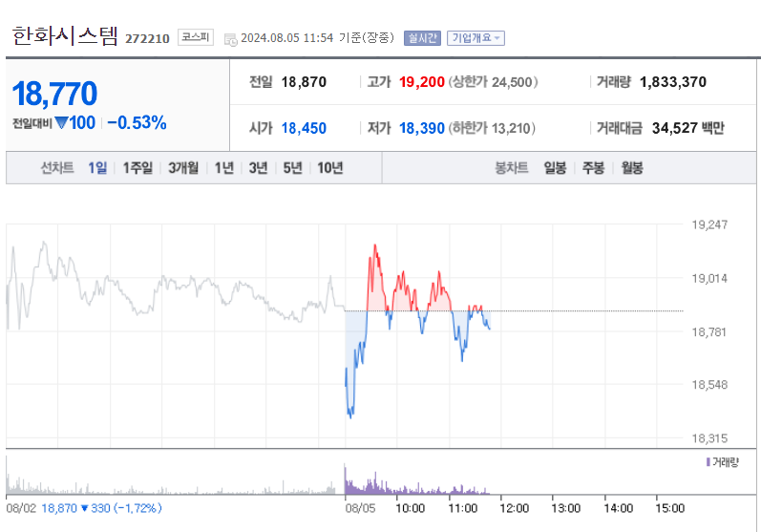
Task: Click the 08/02 previous close summary text
Action: pos(84,508)
